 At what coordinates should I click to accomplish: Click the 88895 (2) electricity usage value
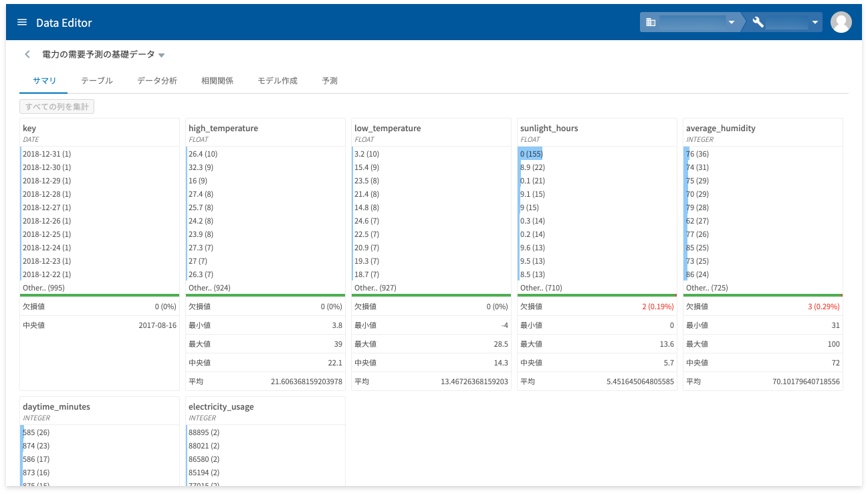(x=204, y=432)
